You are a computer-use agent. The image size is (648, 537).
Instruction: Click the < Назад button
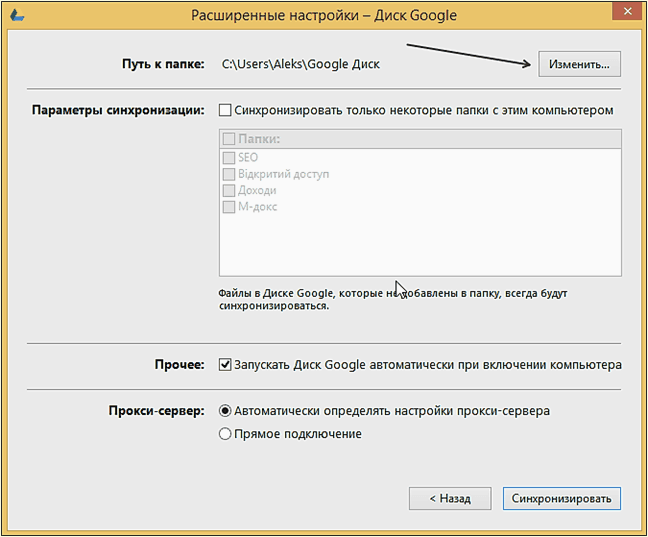coord(450,499)
